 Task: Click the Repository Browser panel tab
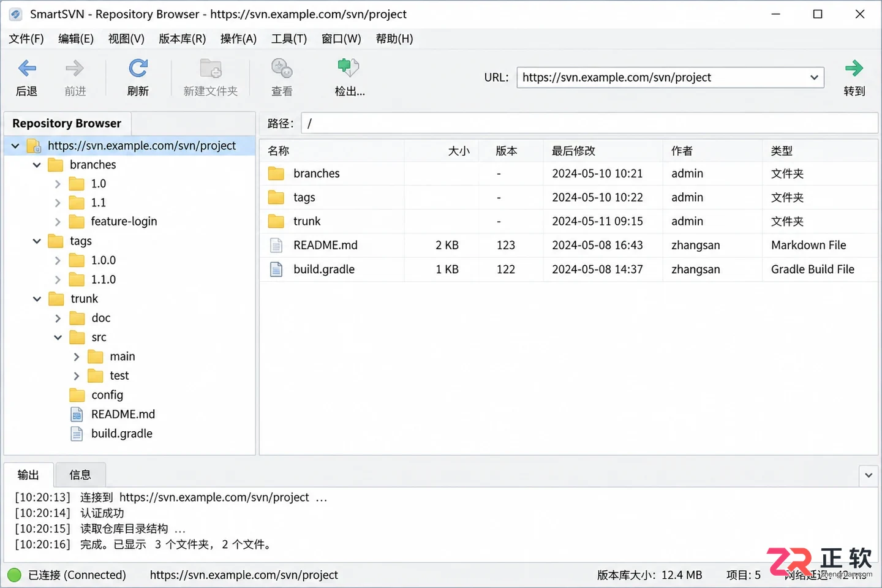tap(67, 124)
